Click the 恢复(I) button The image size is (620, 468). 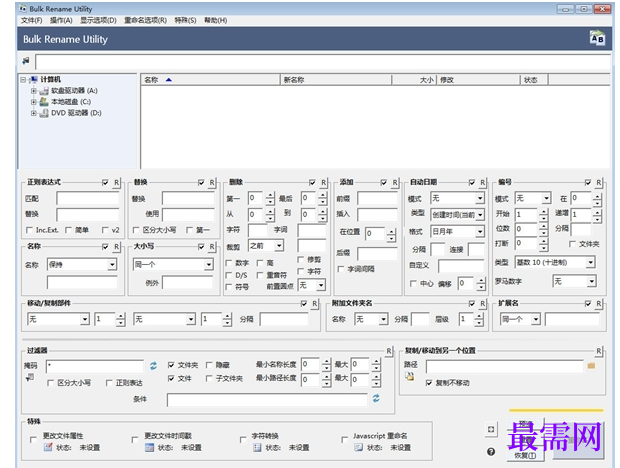[525, 455]
